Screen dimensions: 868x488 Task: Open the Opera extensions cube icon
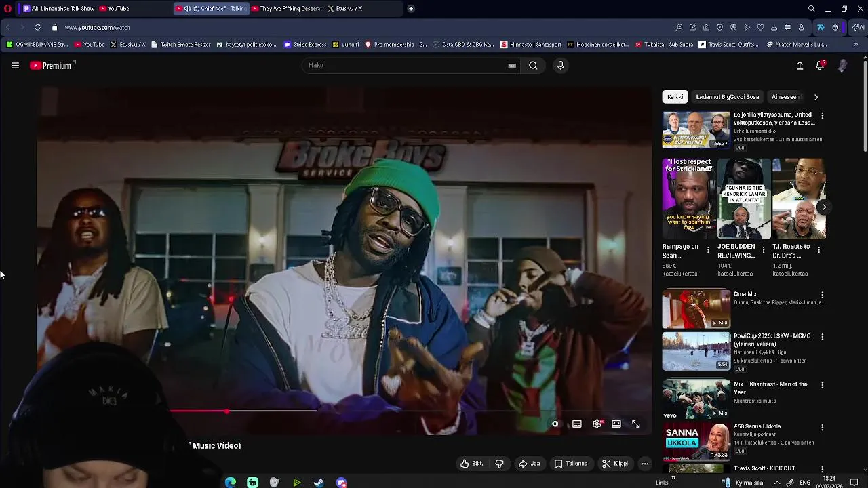tap(835, 27)
